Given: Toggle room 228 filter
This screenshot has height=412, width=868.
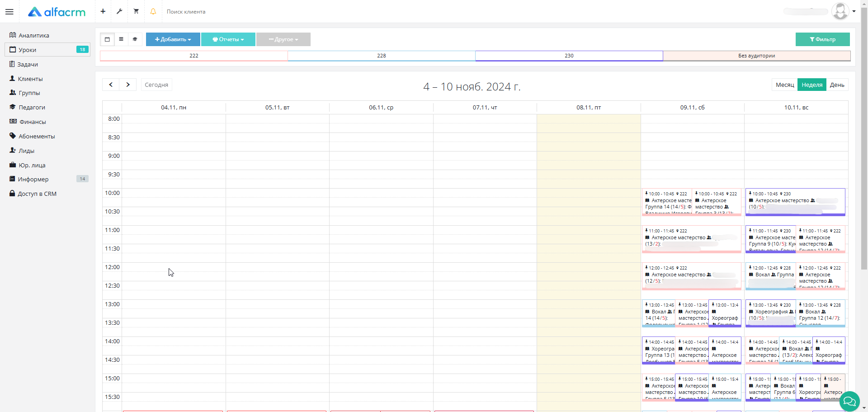Looking at the screenshot, I should click(381, 56).
